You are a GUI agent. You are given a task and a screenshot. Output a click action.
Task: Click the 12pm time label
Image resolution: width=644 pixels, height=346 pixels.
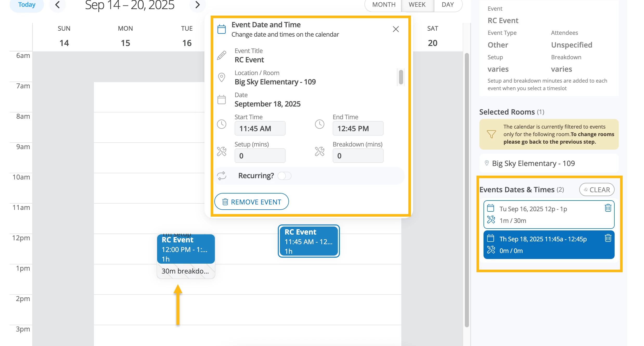point(21,238)
